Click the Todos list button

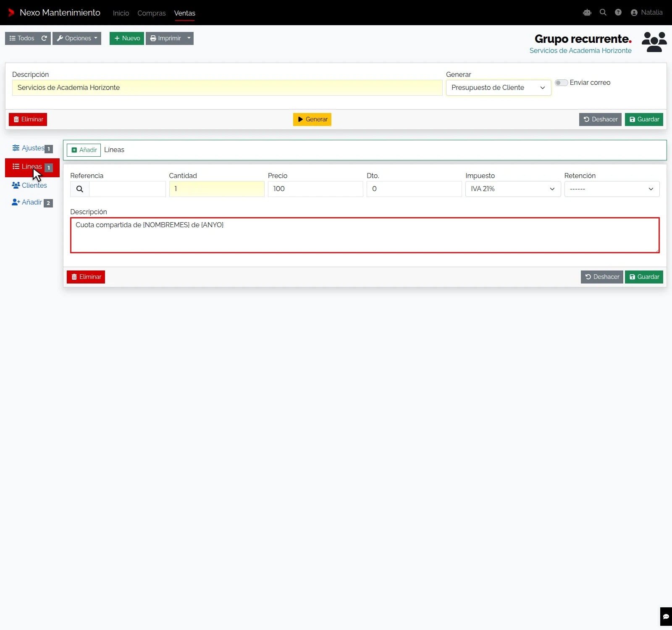coord(22,38)
